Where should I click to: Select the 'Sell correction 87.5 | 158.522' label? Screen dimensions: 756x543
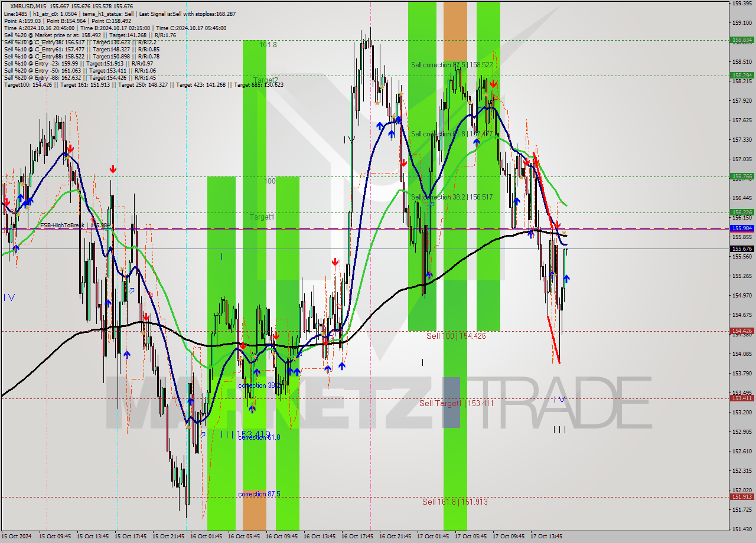click(x=452, y=64)
